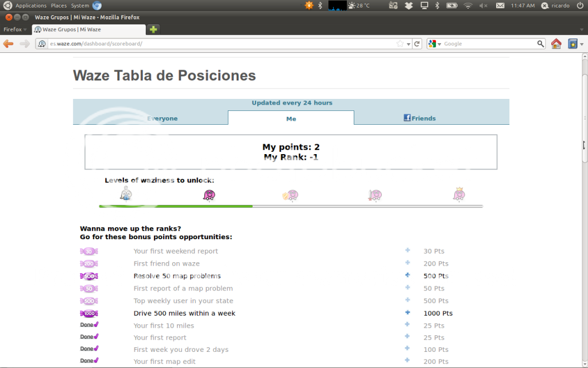This screenshot has height=368, width=588.
Task: Open the Wi-Fi network indicator
Action: pyautogui.click(x=468, y=6)
